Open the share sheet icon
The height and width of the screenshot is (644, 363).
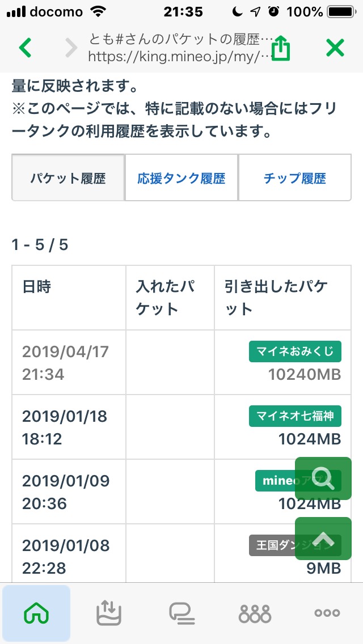281,48
